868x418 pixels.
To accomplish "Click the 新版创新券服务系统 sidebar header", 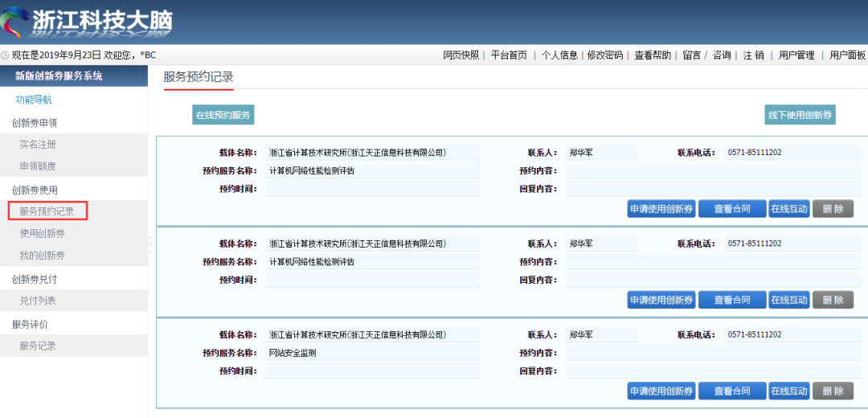I will click(74, 76).
